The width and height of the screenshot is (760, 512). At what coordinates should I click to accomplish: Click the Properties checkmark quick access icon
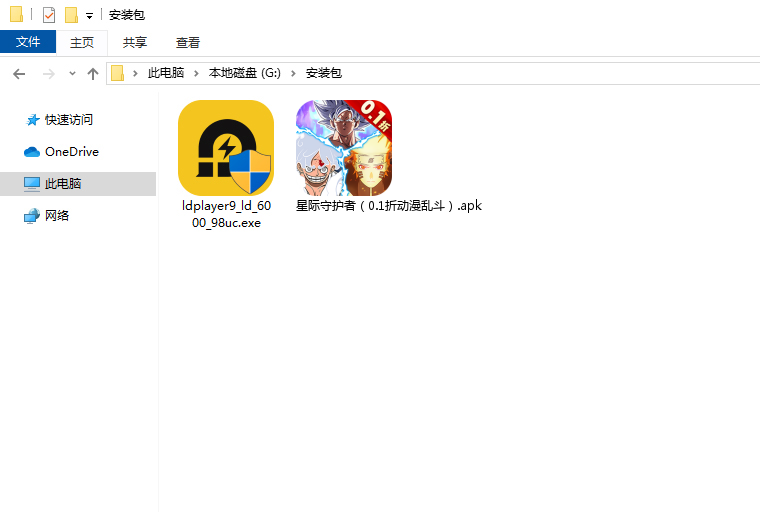tap(49, 15)
